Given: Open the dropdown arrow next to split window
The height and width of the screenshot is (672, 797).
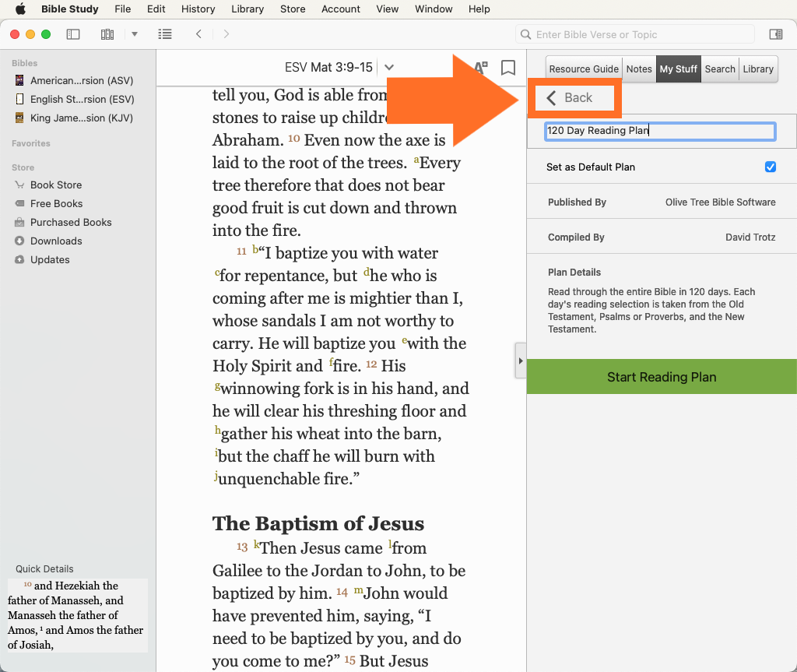Looking at the screenshot, I should click(x=134, y=34).
